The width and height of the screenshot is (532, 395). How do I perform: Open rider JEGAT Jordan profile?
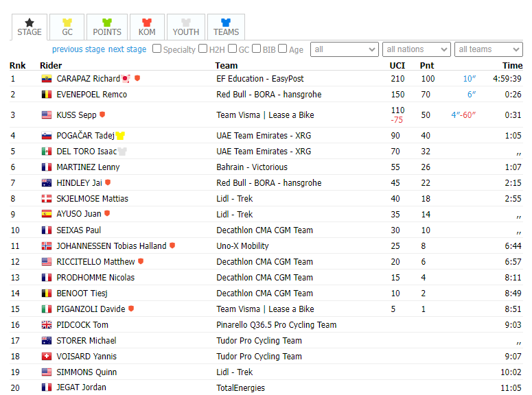pyautogui.click(x=81, y=387)
